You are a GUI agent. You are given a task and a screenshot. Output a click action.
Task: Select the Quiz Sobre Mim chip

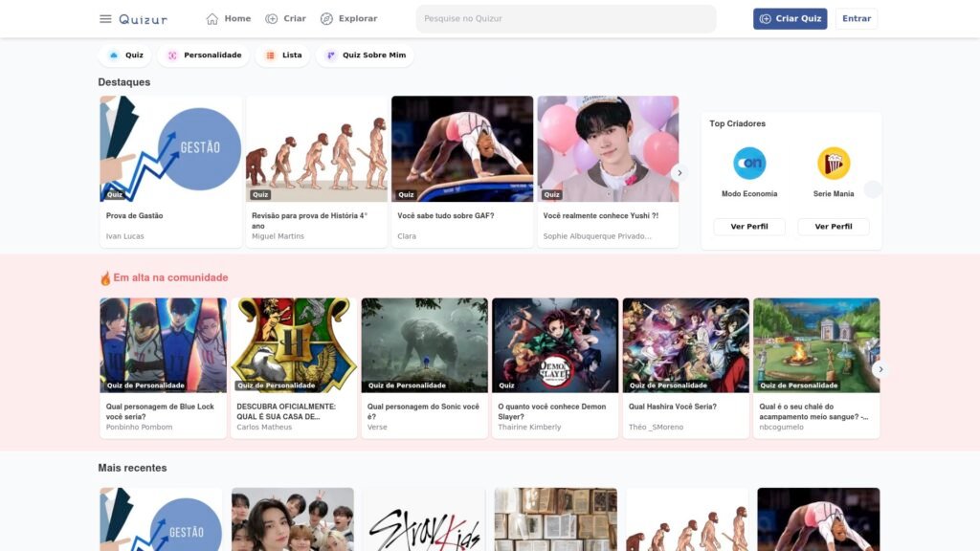[366, 55]
